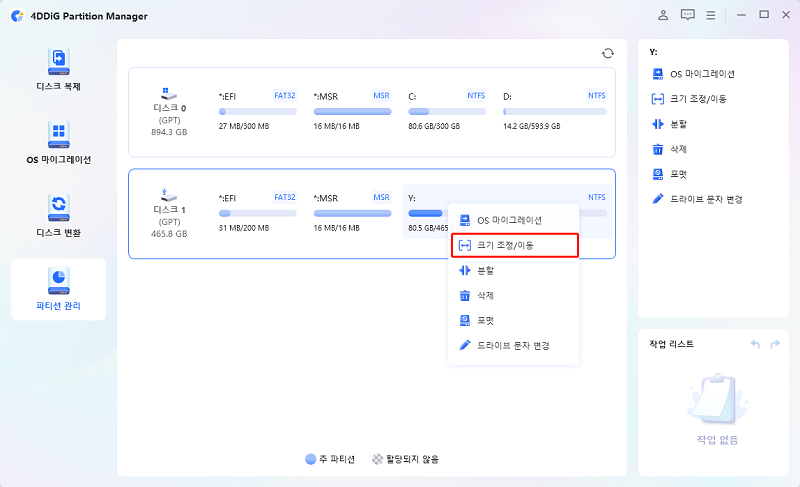Screen dimensions: 800x487
Task: Select the C: partition on 디스크 0
Action: pos(447,111)
